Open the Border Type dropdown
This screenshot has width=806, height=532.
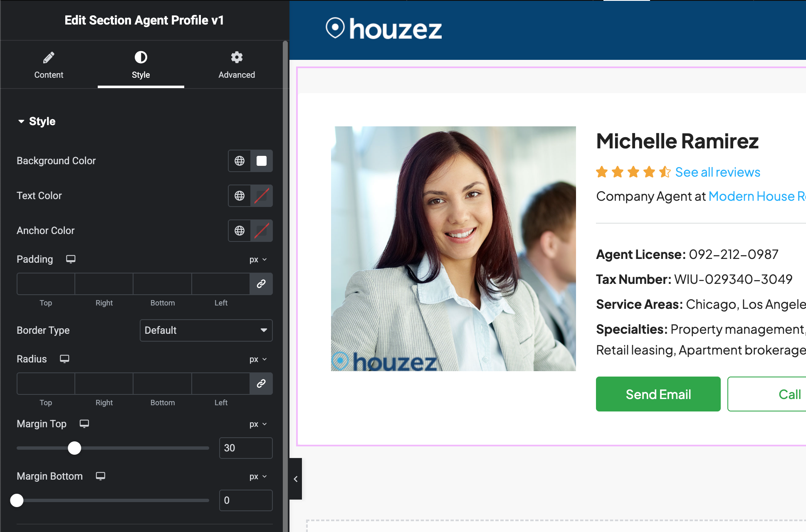(205, 330)
